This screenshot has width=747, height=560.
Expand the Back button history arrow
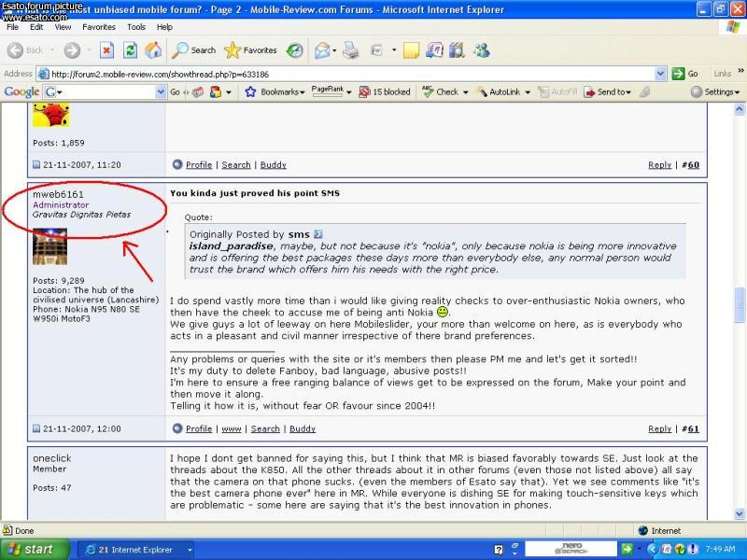52,50
